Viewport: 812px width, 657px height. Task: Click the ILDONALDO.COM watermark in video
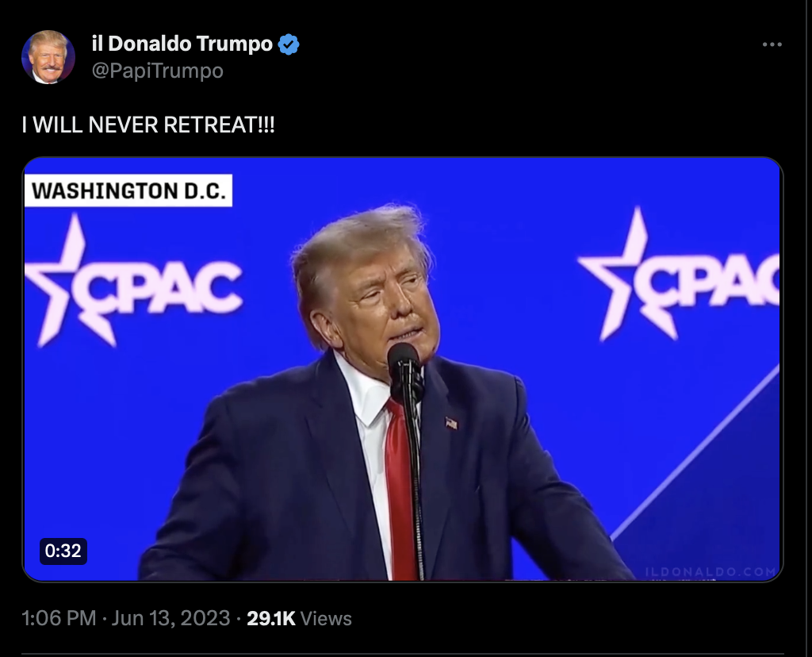click(x=711, y=572)
